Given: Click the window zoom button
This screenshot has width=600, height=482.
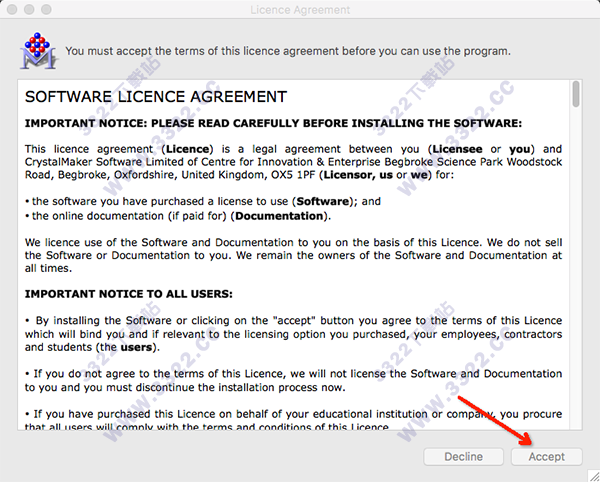Looking at the screenshot, I should click(x=46, y=9).
